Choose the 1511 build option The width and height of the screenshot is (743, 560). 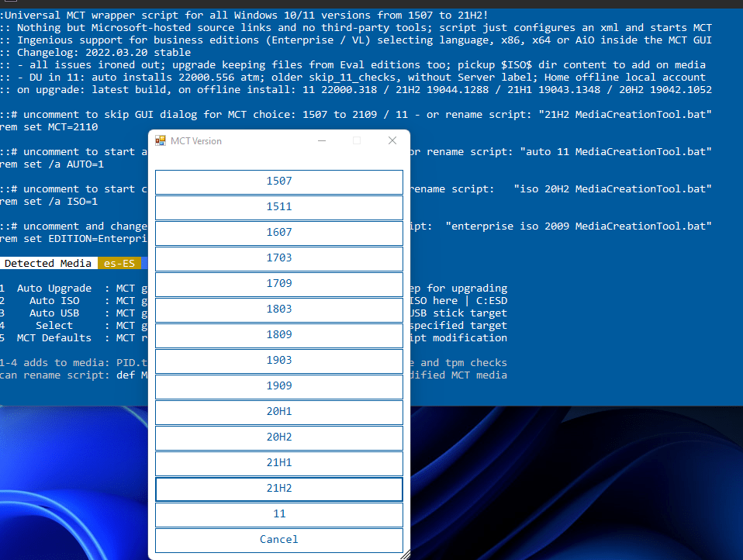click(x=279, y=207)
